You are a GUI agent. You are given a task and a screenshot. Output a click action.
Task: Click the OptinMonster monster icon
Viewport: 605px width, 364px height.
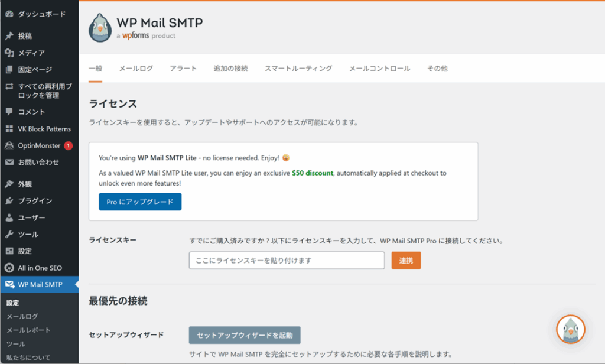pyautogui.click(x=9, y=145)
